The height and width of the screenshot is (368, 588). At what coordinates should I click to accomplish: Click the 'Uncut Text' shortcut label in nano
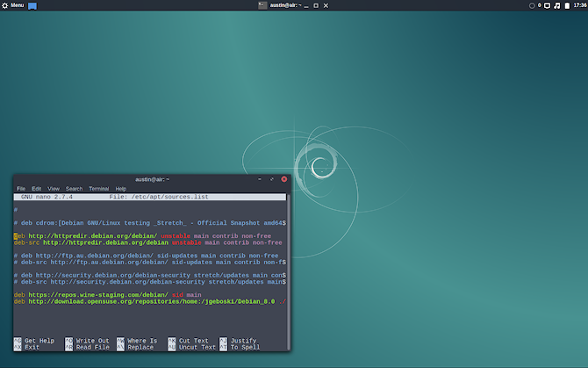[197, 348]
